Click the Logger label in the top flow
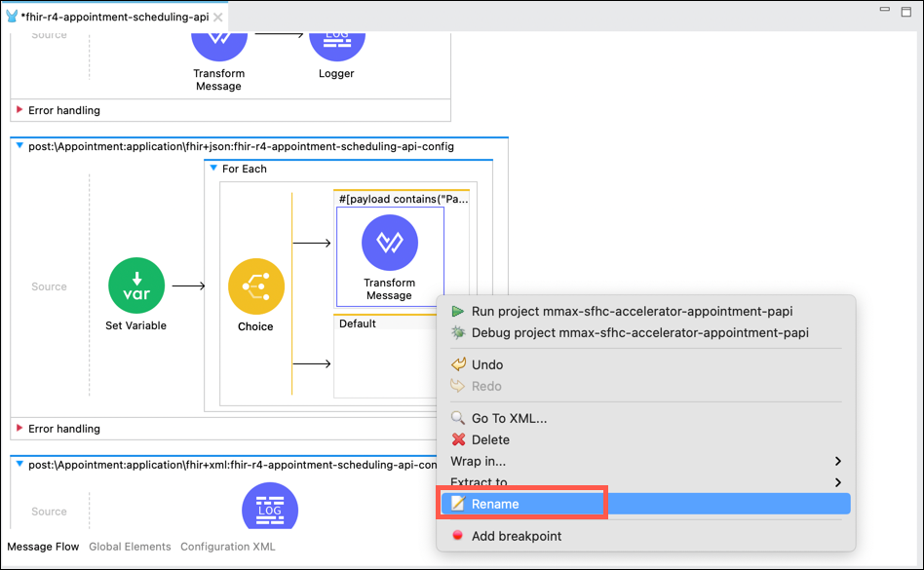Viewport: 924px width, 570px height. (336, 74)
